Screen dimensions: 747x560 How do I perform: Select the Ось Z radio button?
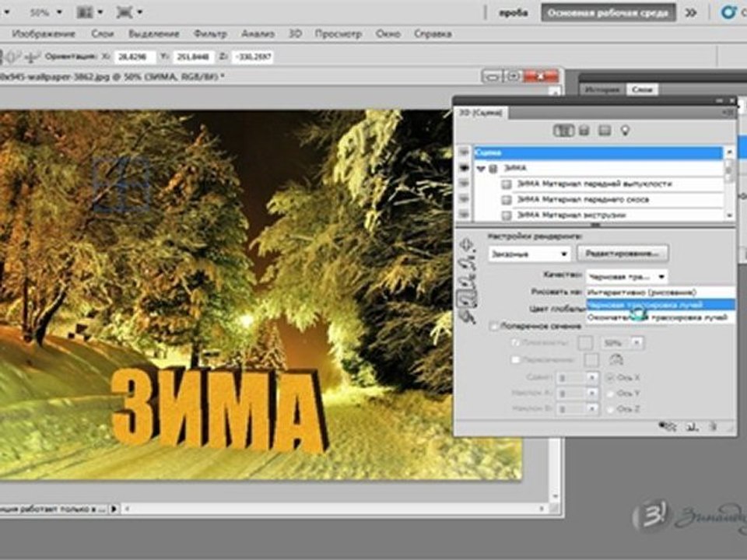click(x=610, y=409)
